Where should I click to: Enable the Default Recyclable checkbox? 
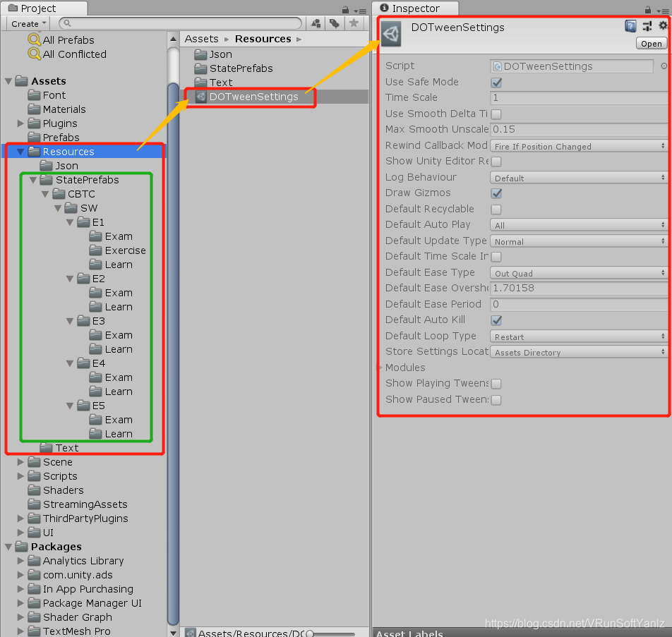pyautogui.click(x=496, y=210)
